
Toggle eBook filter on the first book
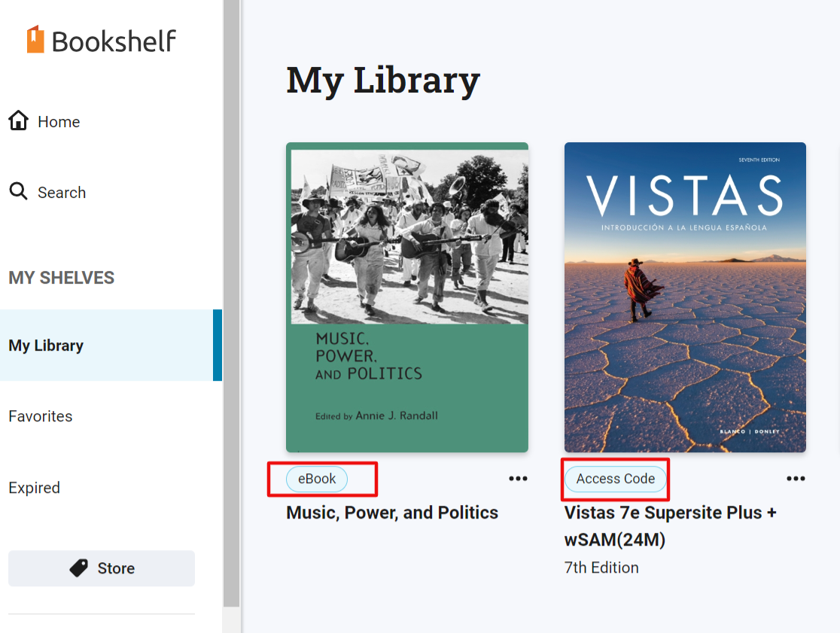[x=316, y=479]
